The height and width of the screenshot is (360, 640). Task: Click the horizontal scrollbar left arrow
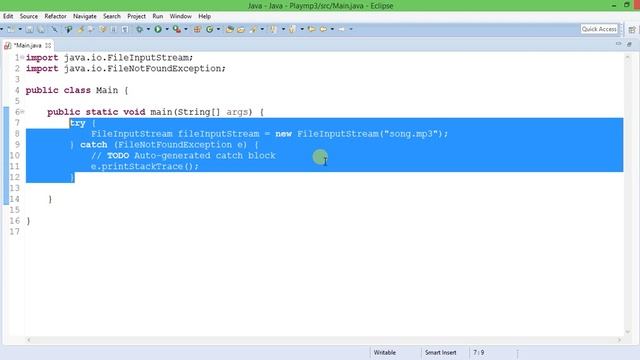(29, 340)
